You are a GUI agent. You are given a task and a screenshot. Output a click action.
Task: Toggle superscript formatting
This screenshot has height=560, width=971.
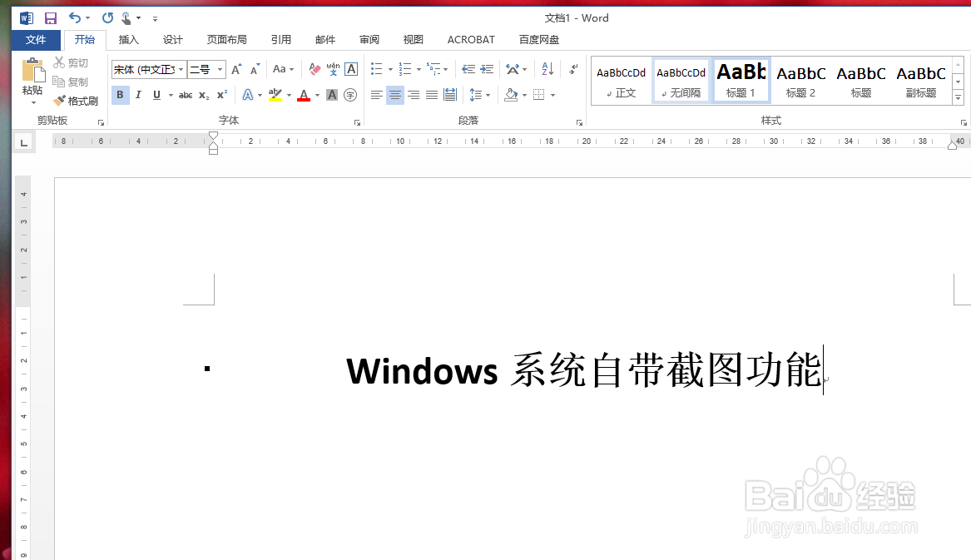(x=221, y=95)
